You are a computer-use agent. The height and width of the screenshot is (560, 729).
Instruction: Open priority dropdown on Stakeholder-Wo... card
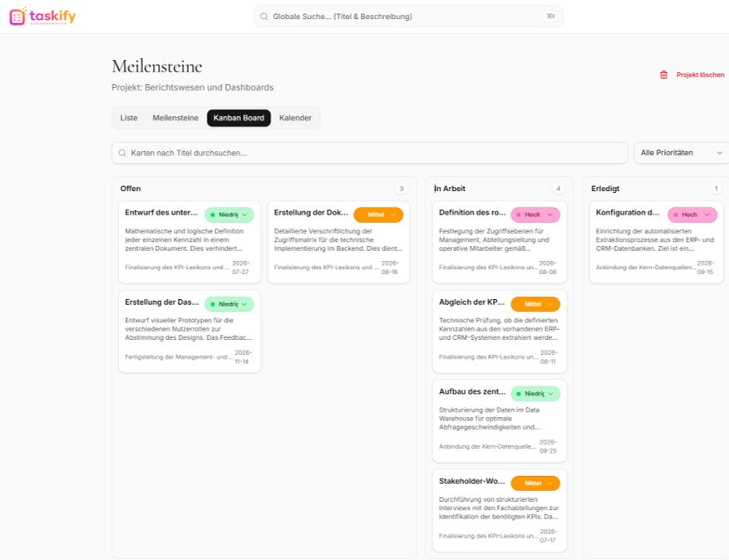click(x=535, y=484)
